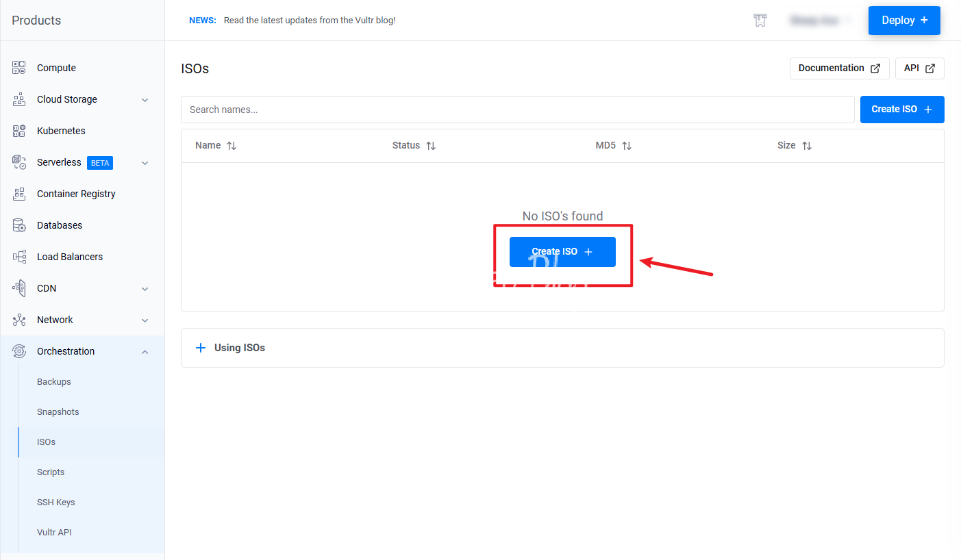Expand Network submenu chevron

tap(145, 320)
